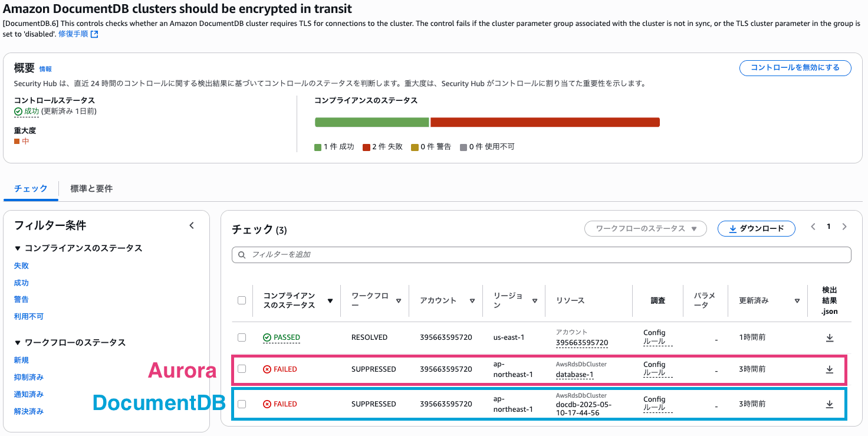Click the 1時間前 updated cell
This screenshot has height=436, width=868.
752,337
